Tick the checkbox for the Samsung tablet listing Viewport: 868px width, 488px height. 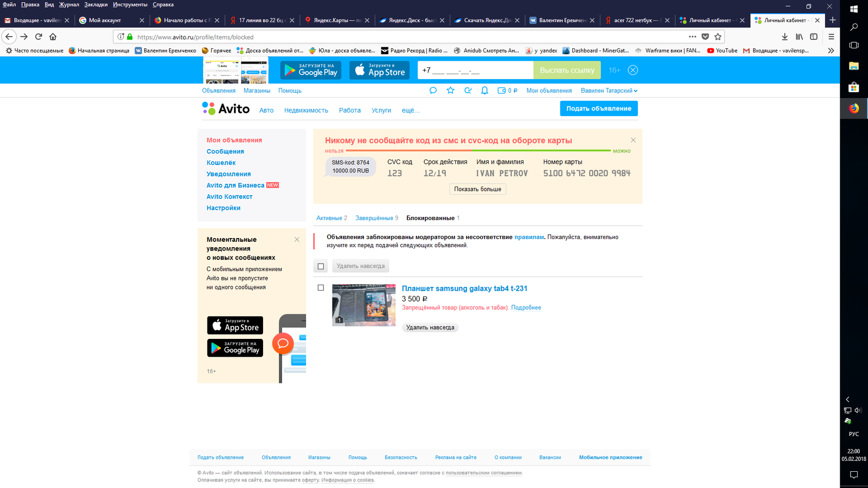pyautogui.click(x=321, y=288)
